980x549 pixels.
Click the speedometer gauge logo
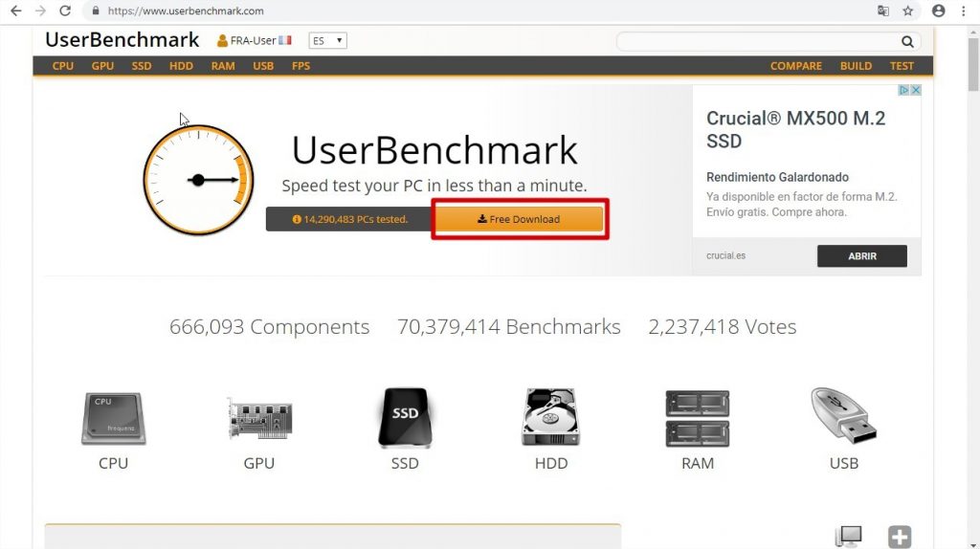[199, 179]
